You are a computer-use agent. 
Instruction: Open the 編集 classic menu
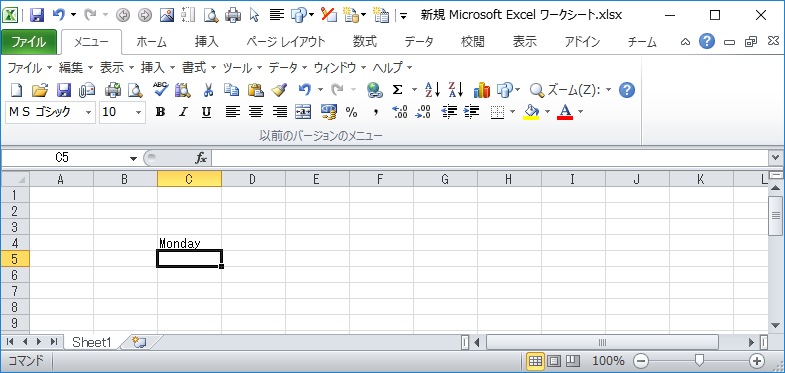pos(76,68)
